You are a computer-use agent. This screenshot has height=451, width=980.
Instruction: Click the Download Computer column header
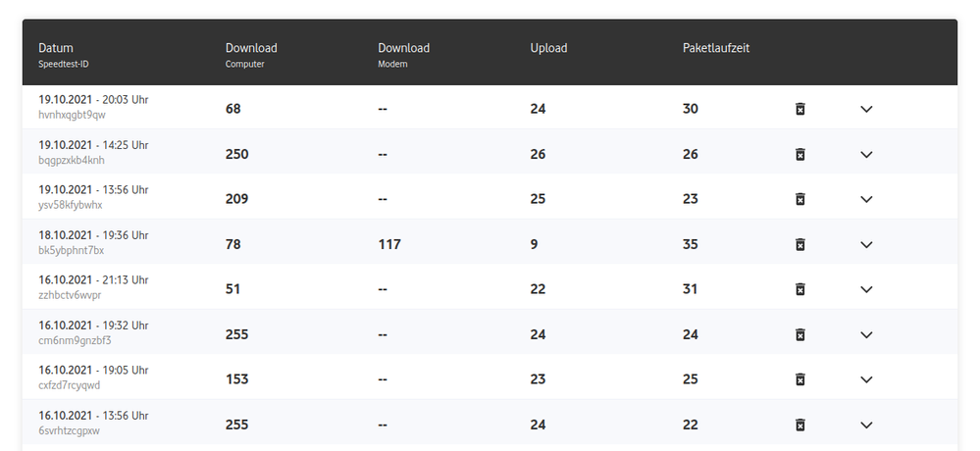[x=251, y=48]
